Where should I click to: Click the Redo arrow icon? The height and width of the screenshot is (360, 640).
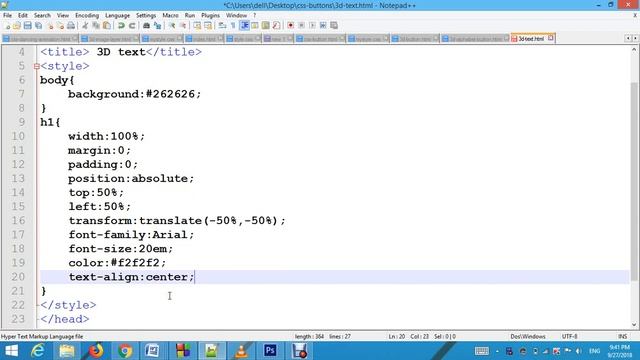pos(132,26)
